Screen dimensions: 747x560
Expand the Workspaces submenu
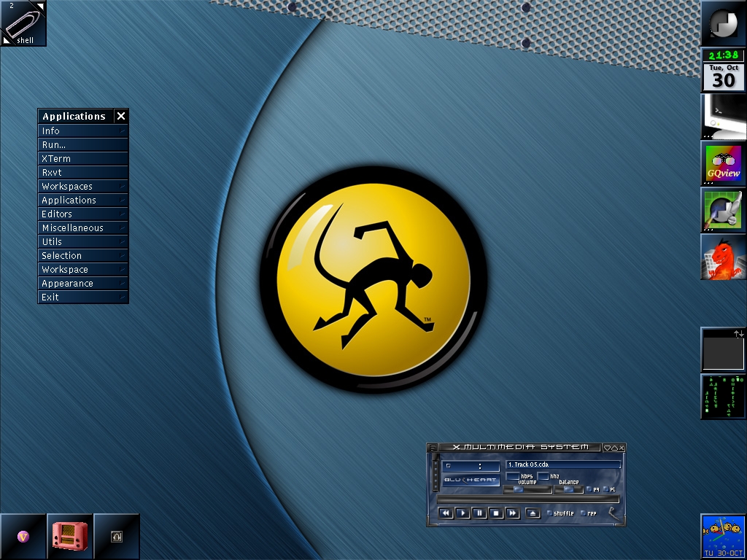83,186
